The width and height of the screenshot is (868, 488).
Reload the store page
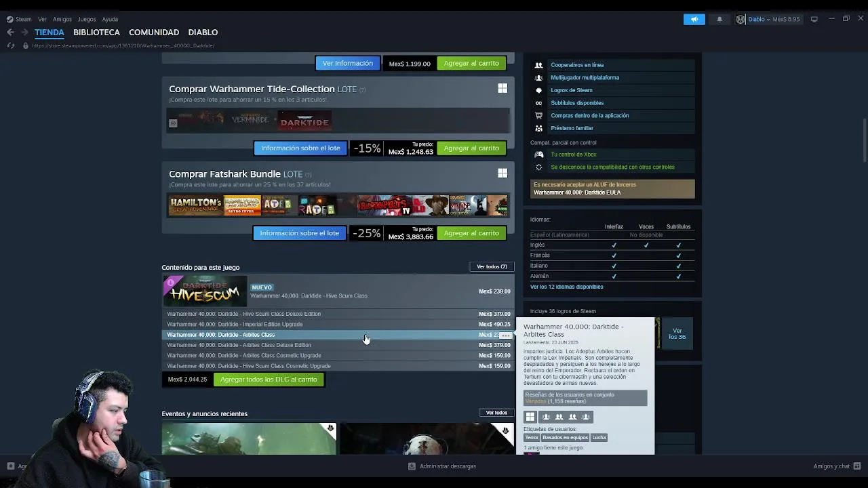coord(10,45)
